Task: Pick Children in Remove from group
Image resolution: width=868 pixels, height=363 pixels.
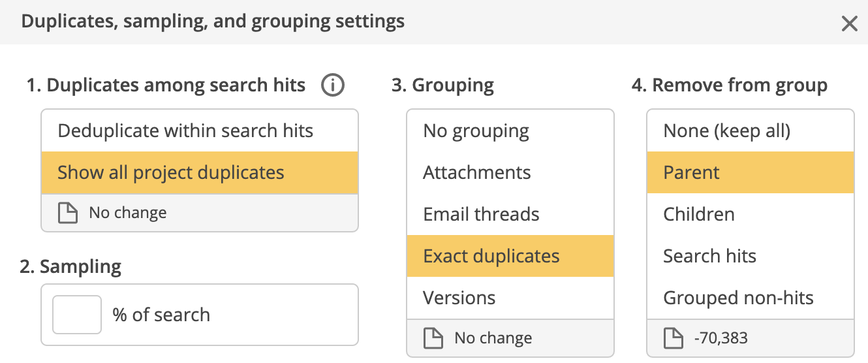Action: tap(751, 214)
